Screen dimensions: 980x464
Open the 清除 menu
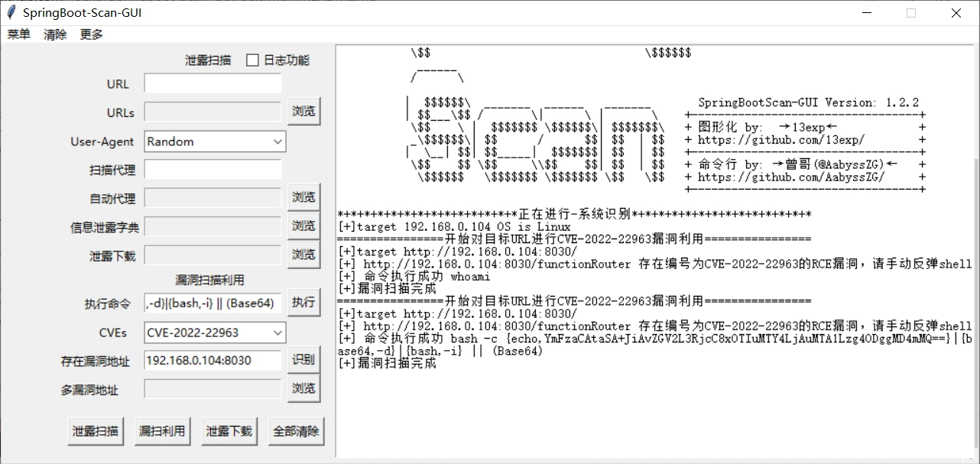[55, 34]
